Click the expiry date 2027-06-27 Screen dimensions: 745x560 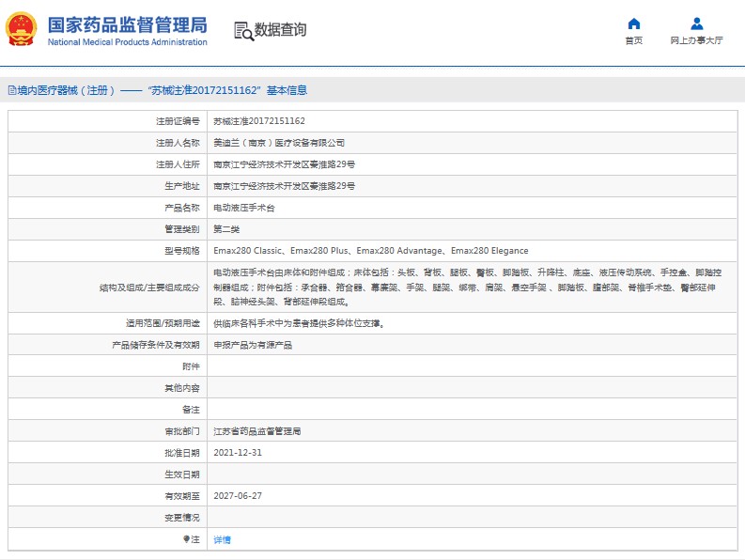(237, 496)
